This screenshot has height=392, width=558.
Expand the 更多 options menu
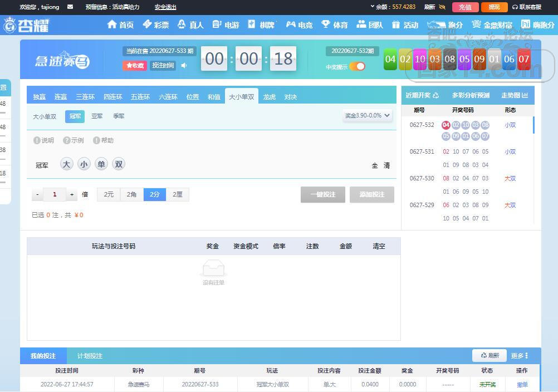tap(519, 356)
